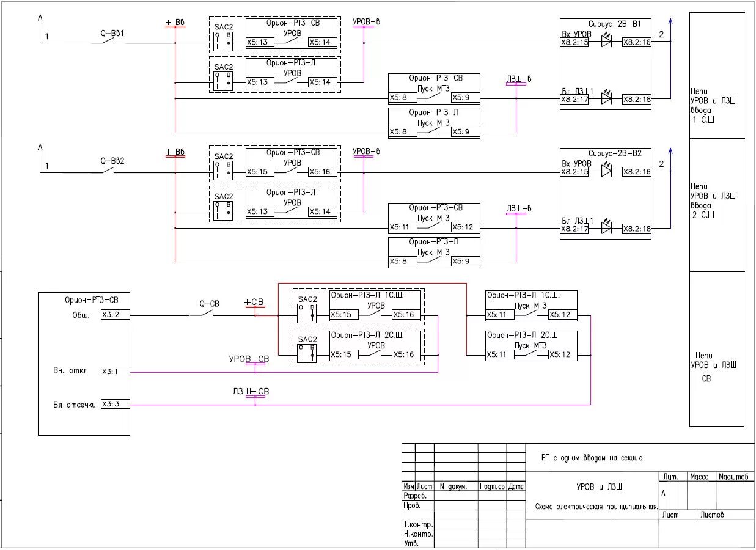Select title text РП с одним вводом на секцию
Image resolution: width=756 pixels, height=550 pixels.
pyautogui.click(x=592, y=458)
